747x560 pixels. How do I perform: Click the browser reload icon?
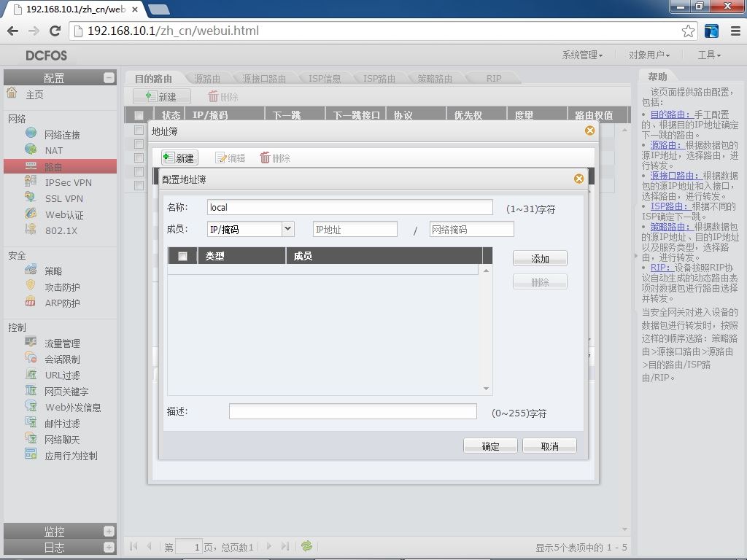point(55,31)
